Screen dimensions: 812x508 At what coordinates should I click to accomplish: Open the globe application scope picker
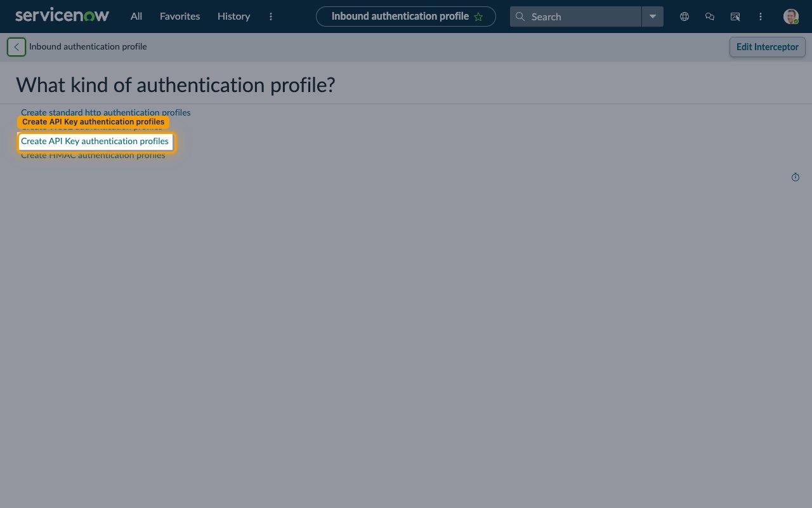(684, 17)
